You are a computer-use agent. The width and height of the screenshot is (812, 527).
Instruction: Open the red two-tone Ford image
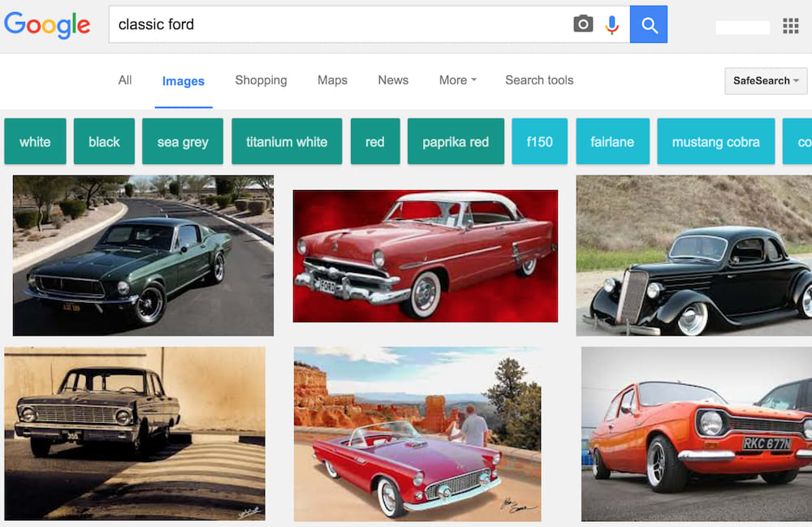point(425,256)
